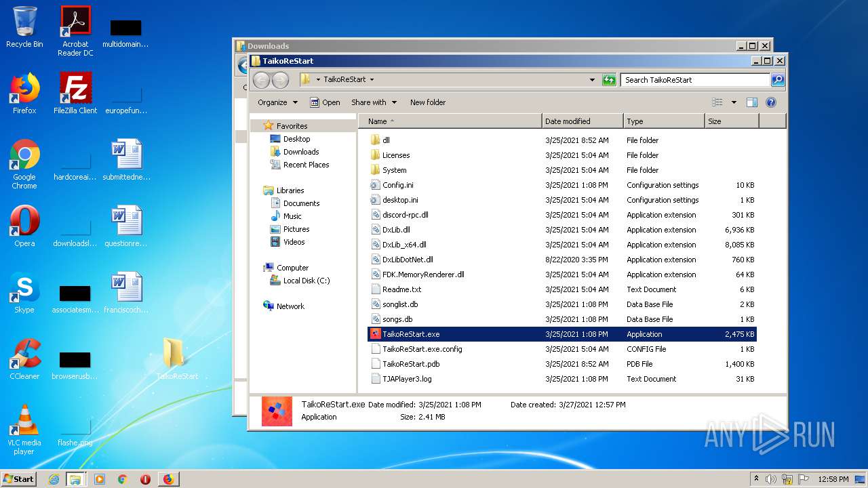Select Favorites in navigation pane
868x488 pixels.
292,126
